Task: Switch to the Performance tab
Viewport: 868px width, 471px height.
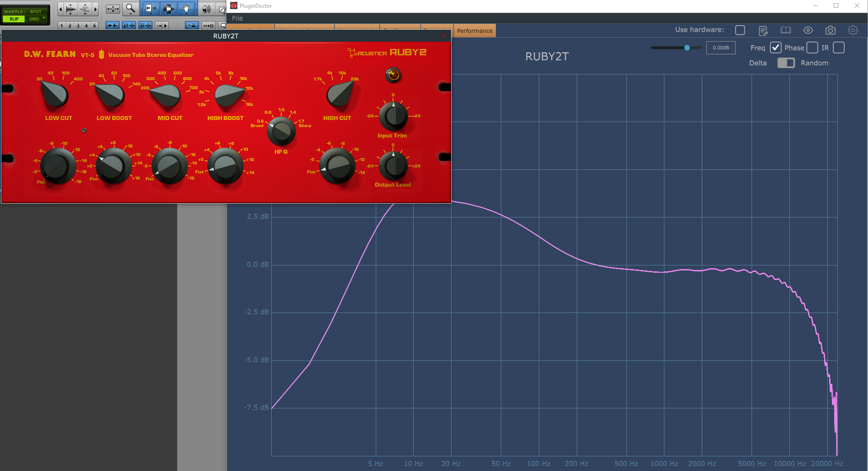Action: click(475, 31)
